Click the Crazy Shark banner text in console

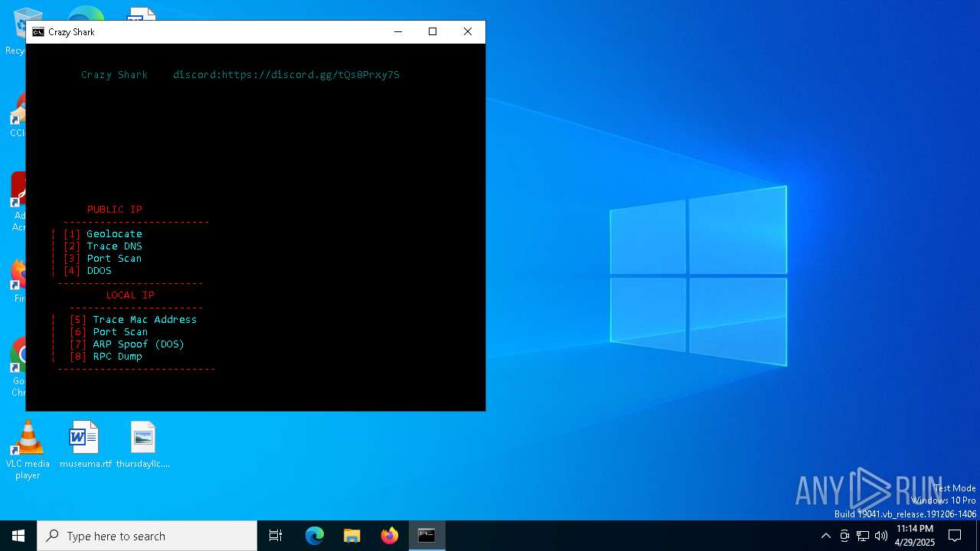click(114, 75)
